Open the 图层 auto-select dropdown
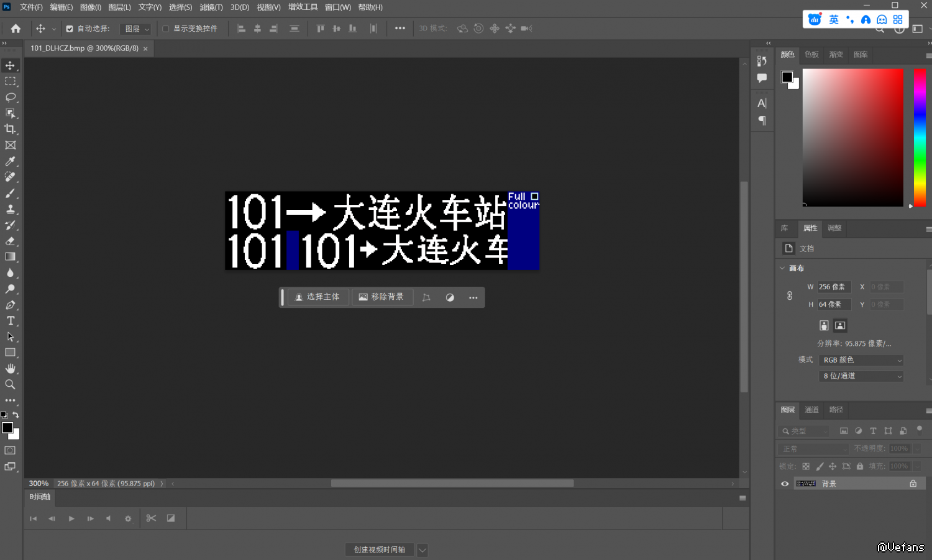932x560 pixels. [137, 29]
